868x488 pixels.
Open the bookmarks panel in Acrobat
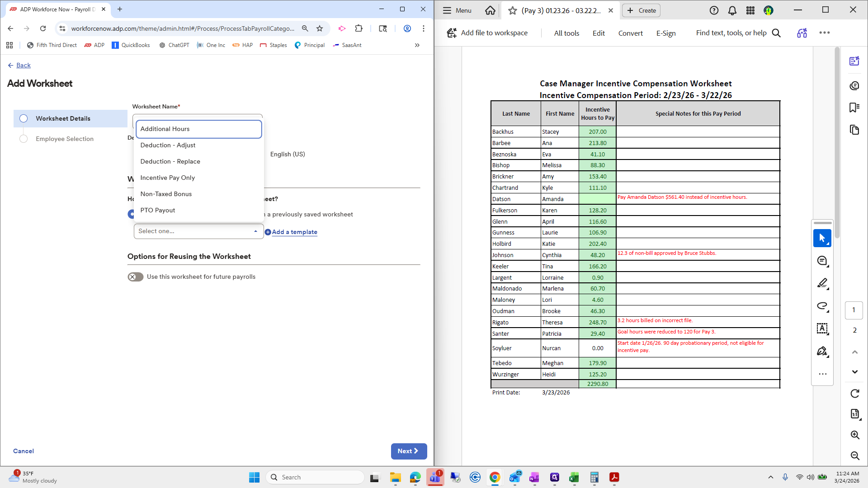click(854, 108)
